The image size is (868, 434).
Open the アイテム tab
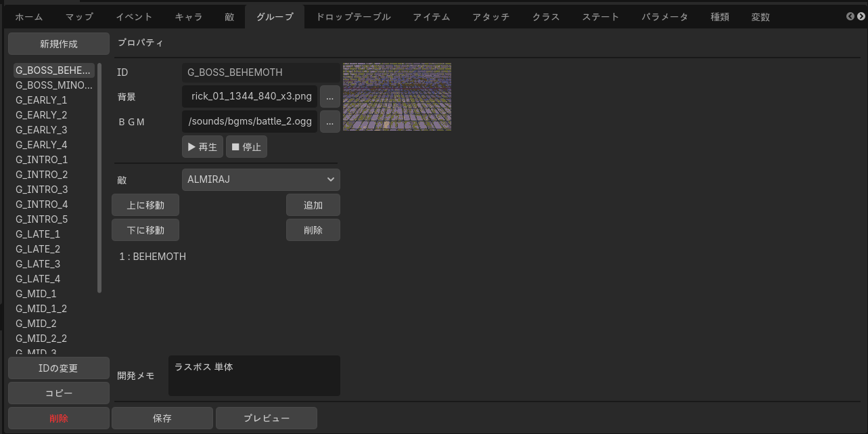[432, 17]
